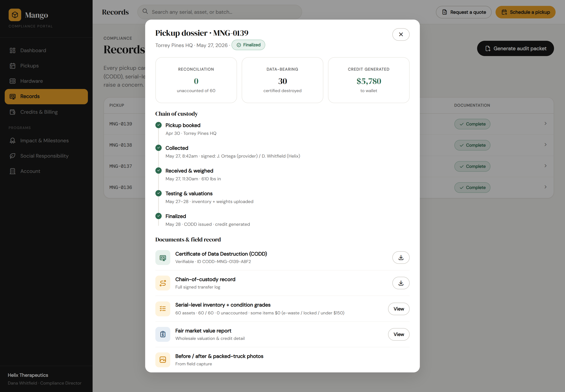Click the Mango cube logo icon
Image resolution: width=565 pixels, height=392 pixels.
[x=15, y=15]
